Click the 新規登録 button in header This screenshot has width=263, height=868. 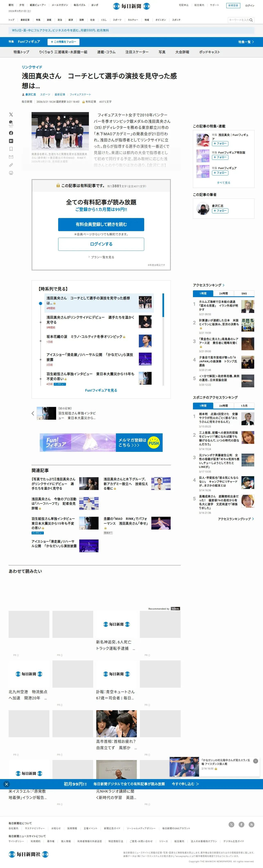233,5
